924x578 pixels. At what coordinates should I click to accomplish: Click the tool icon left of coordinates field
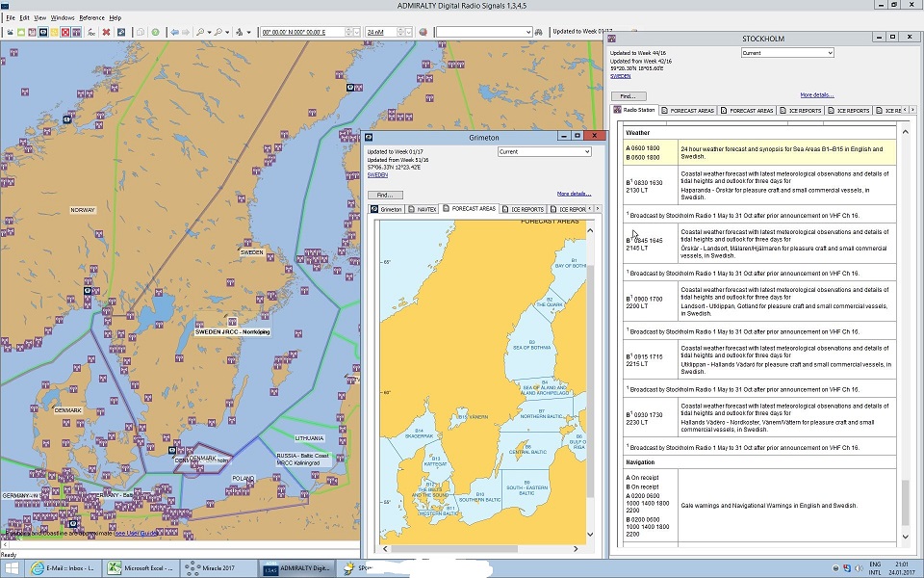point(240,33)
